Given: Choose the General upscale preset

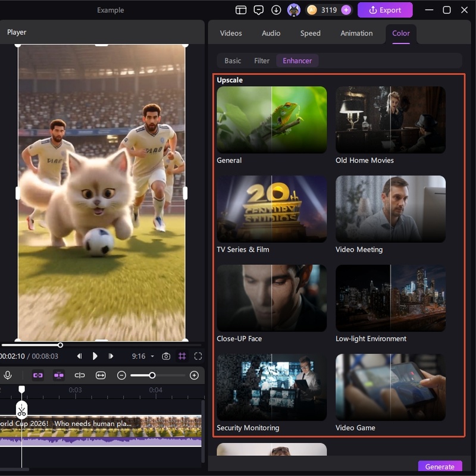Looking at the screenshot, I should point(272,120).
